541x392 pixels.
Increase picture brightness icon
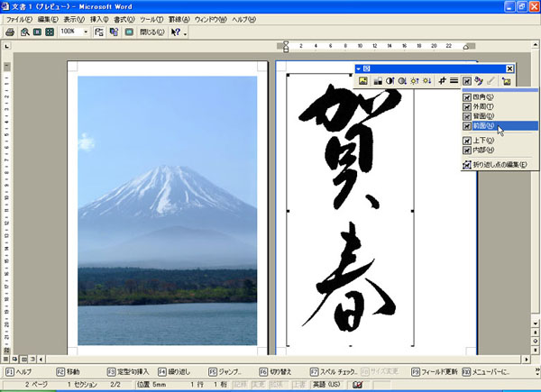tap(414, 81)
